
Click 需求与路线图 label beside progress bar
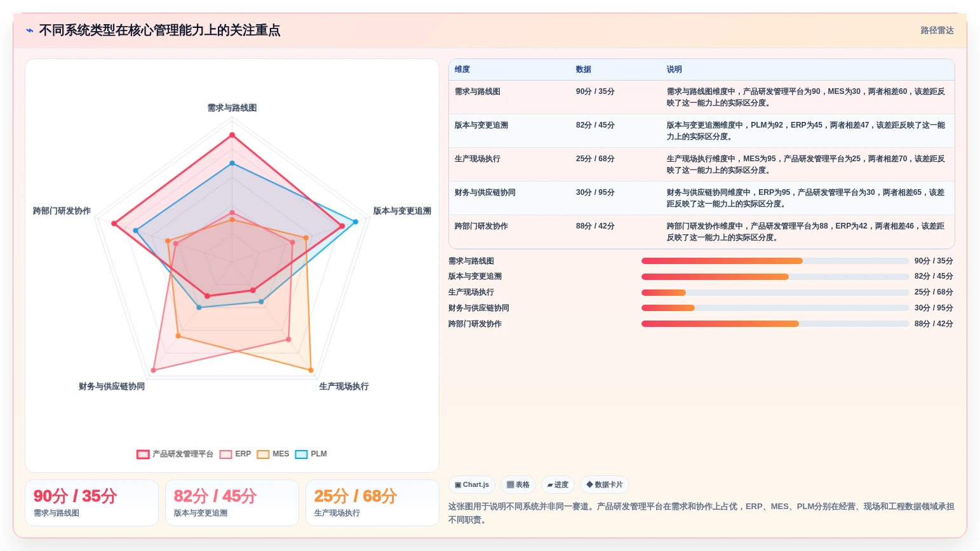tap(471, 261)
